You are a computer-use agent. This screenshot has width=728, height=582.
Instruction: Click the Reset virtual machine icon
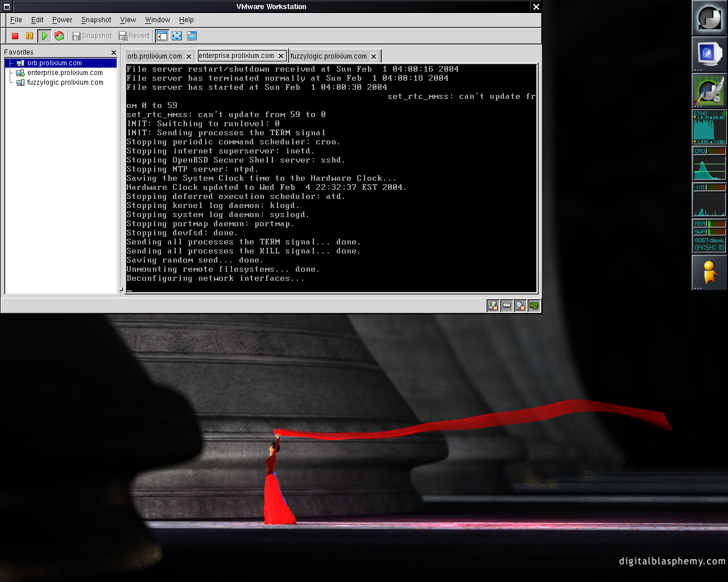click(x=59, y=36)
